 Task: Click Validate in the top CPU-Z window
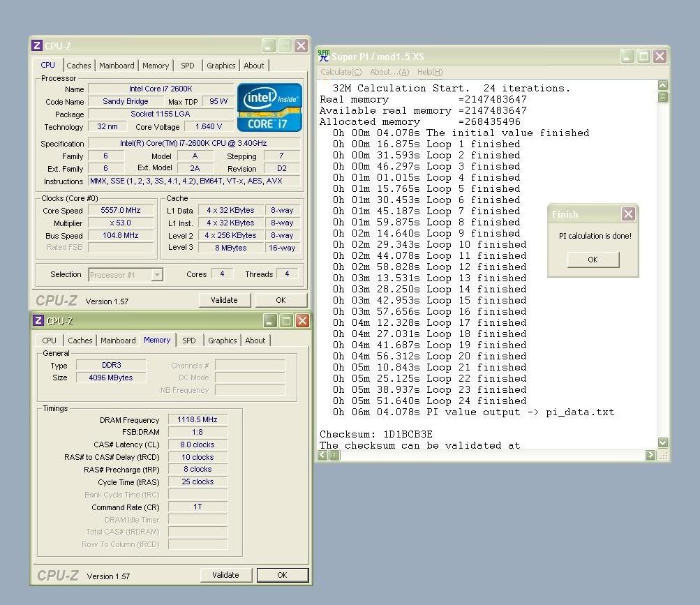(x=224, y=300)
